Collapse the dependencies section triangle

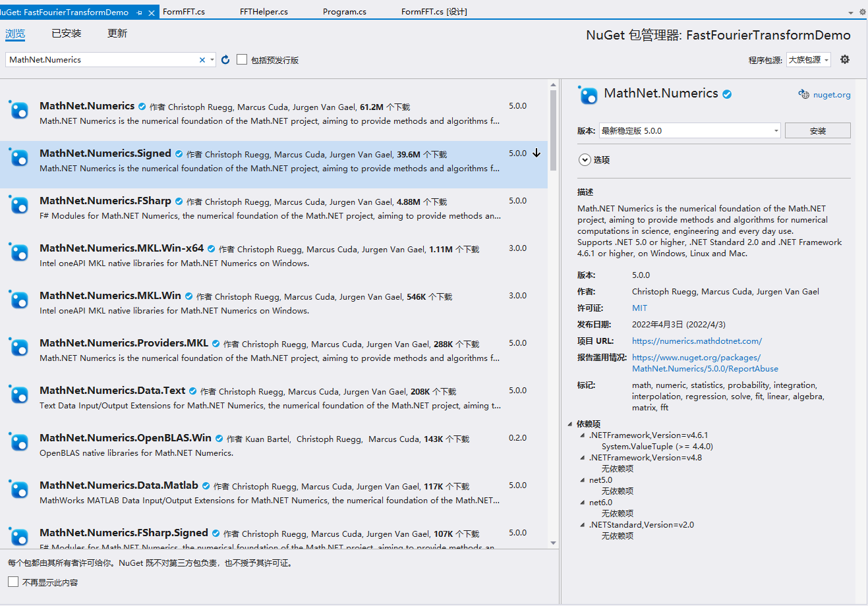[x=570, y=424]
